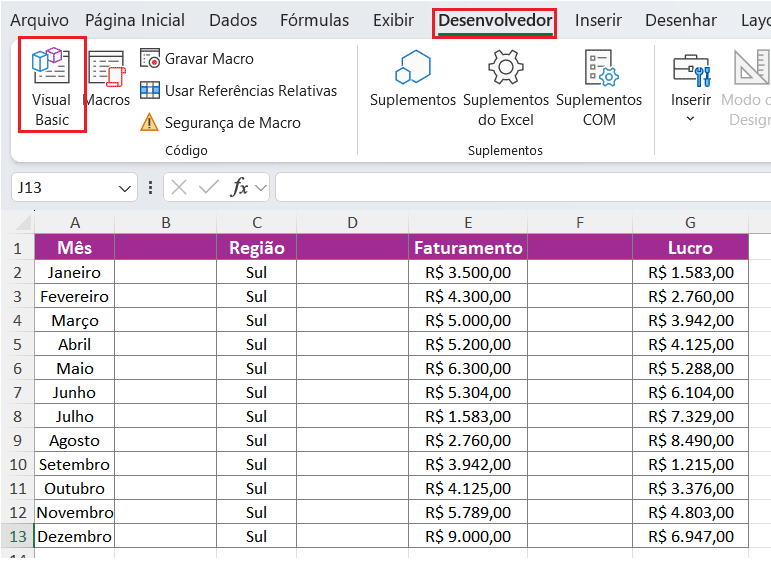Screen dimensions: 771x562
Task: Expand the Inserir controls dropdown
Action: click(690, 119)
